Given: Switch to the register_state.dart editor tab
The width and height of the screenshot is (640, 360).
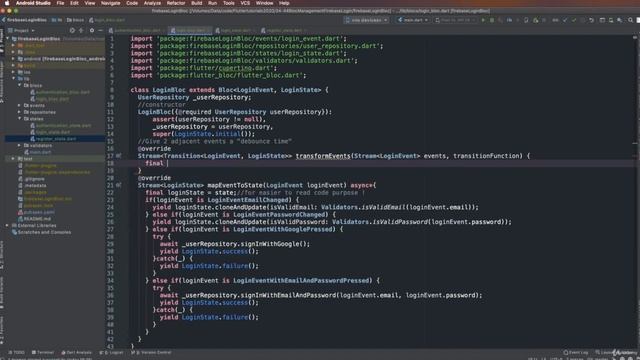Looking at the screenshot, I should 282,30.
